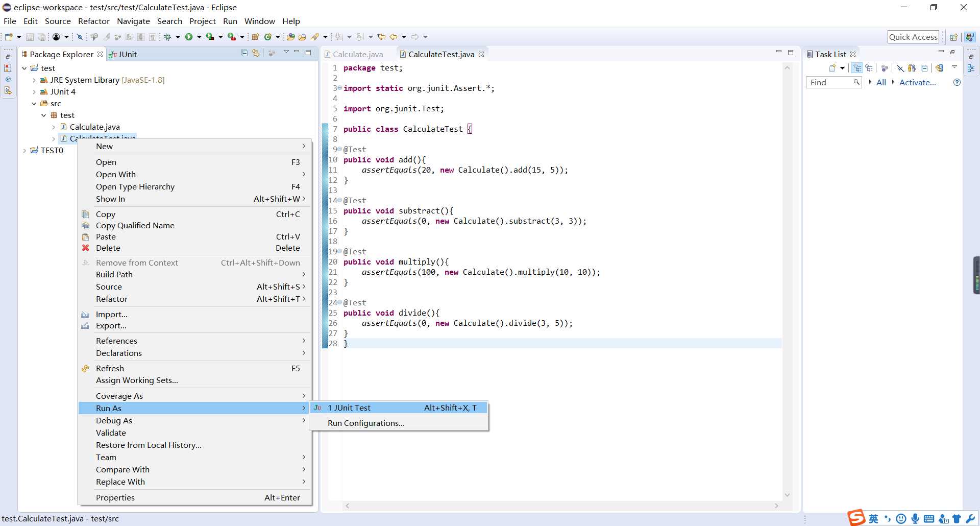Click Properties in context menu
The height and width of the screenshot is (526, 980).
(x=194, y=497)
